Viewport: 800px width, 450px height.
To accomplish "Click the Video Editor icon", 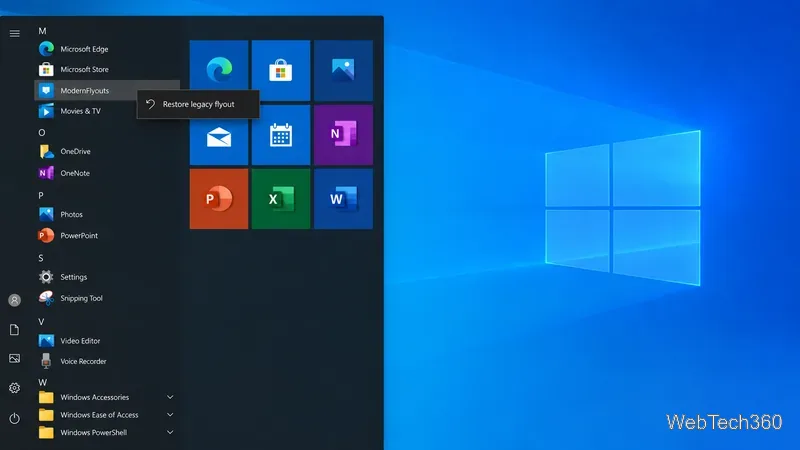I will [x=46, y=340].
